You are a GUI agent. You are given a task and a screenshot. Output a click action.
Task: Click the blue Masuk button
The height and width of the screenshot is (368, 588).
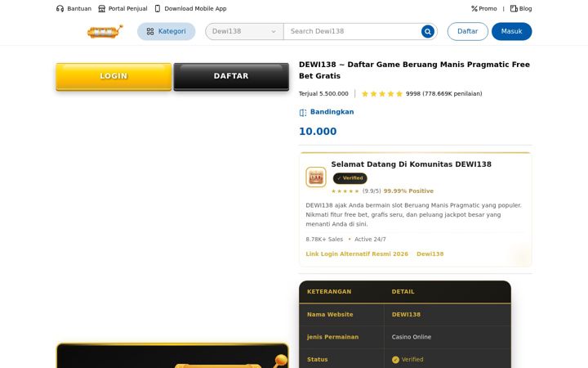(x=511, y=32)
